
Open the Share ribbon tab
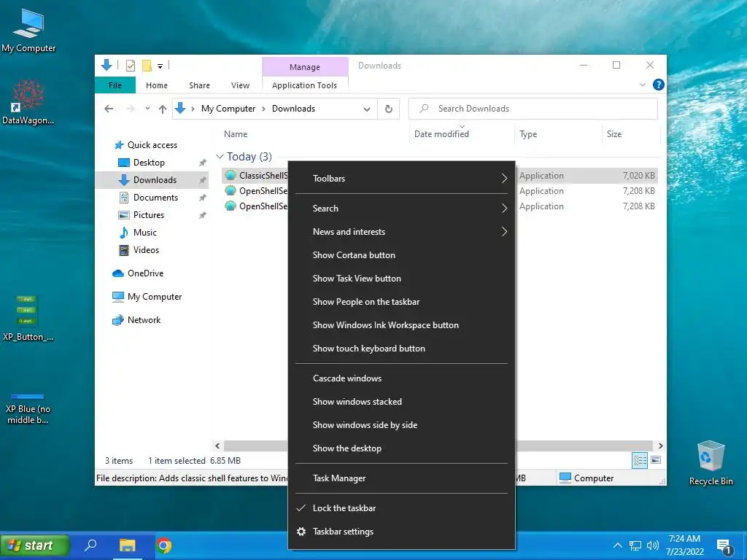pyautogui.click(x=199, y=85)
